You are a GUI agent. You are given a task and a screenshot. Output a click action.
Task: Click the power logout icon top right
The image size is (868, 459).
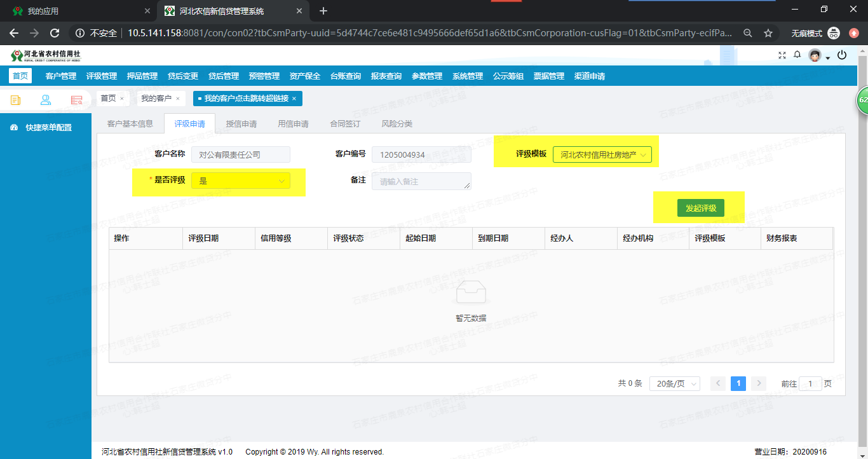[x=842, y=55]
